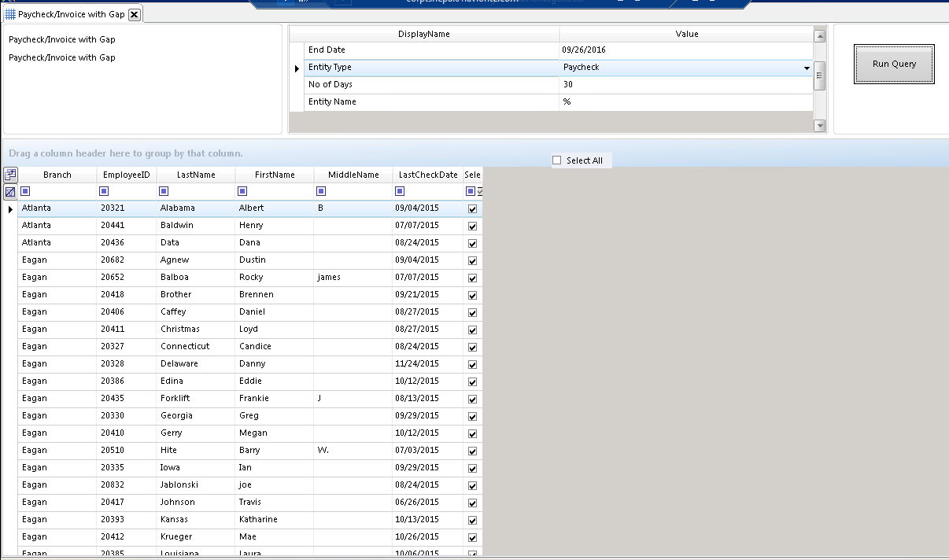949x560 pixels.
Task: Click the row indicator arrow beside Atlanta Alabama
Action: pyautogui.click(x=10, y=209)
